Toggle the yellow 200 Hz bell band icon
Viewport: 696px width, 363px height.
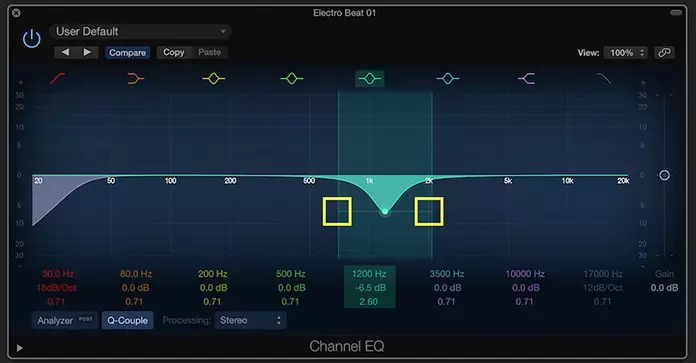pos(214,79)
